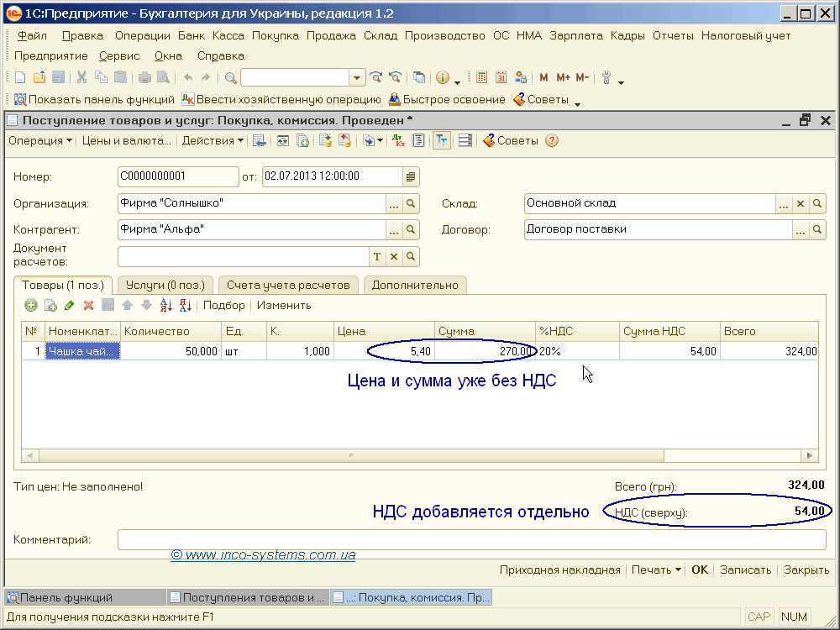Click the Изменить button
Image resolution: width=840 pixels, height=630 pixels.
tap(284, 306)
